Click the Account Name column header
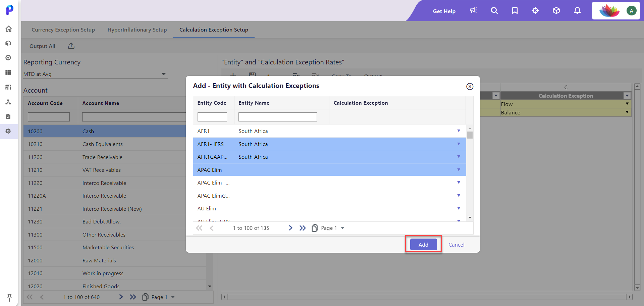This screenshot has width=644, height=306. pyautogui.click(x=101, y=103)
